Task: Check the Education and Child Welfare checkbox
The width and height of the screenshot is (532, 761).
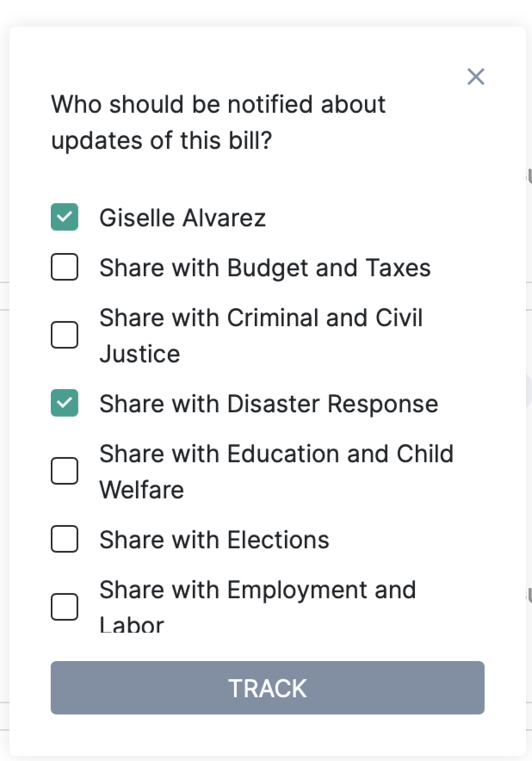Action: [x=65, y=471]
